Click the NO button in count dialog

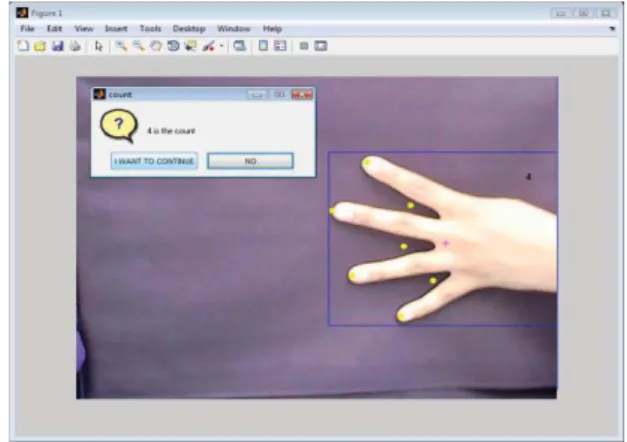click(x=250, y=161)
